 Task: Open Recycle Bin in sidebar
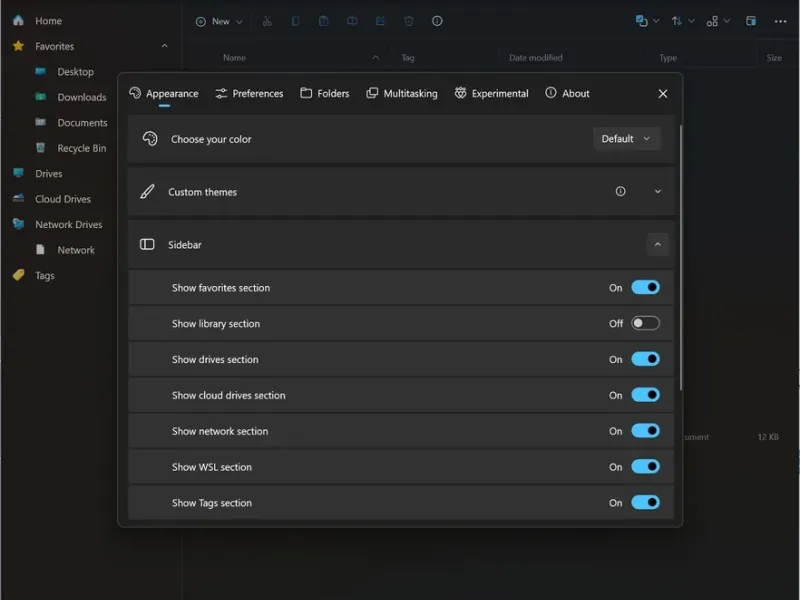click(82, 148)
